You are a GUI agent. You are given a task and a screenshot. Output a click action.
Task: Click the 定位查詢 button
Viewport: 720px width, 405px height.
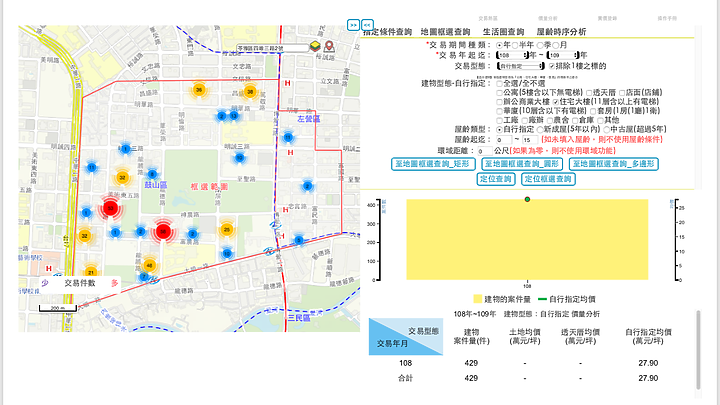(495, 179)
